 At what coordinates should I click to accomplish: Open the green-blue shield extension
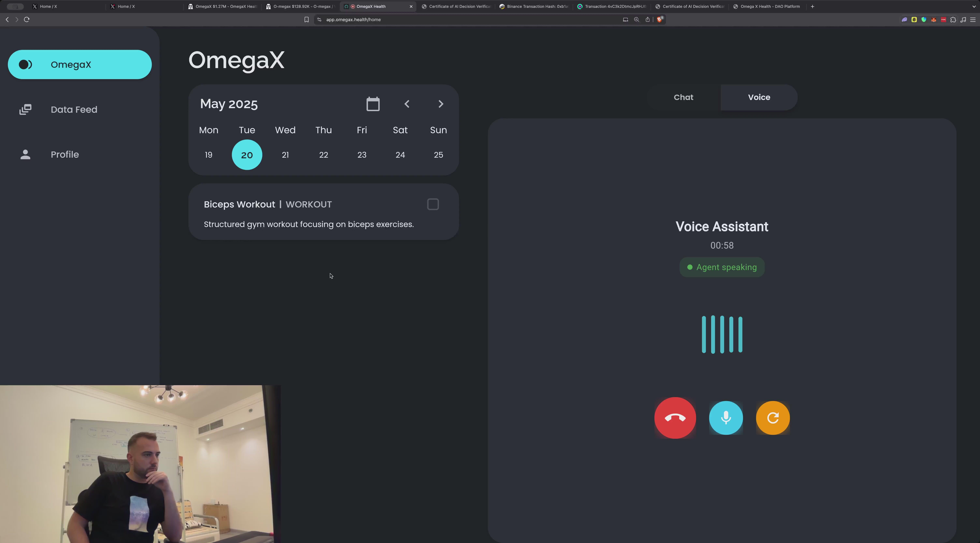pos(924,20)
